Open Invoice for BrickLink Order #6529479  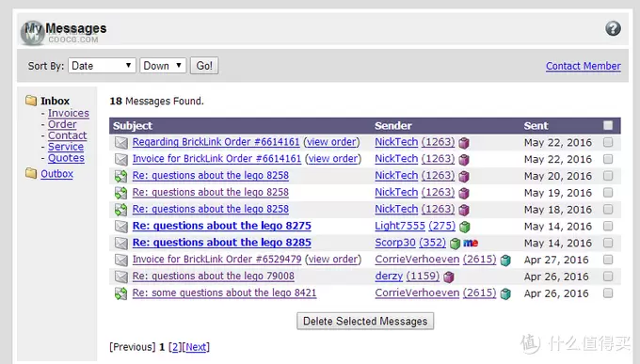216,259
